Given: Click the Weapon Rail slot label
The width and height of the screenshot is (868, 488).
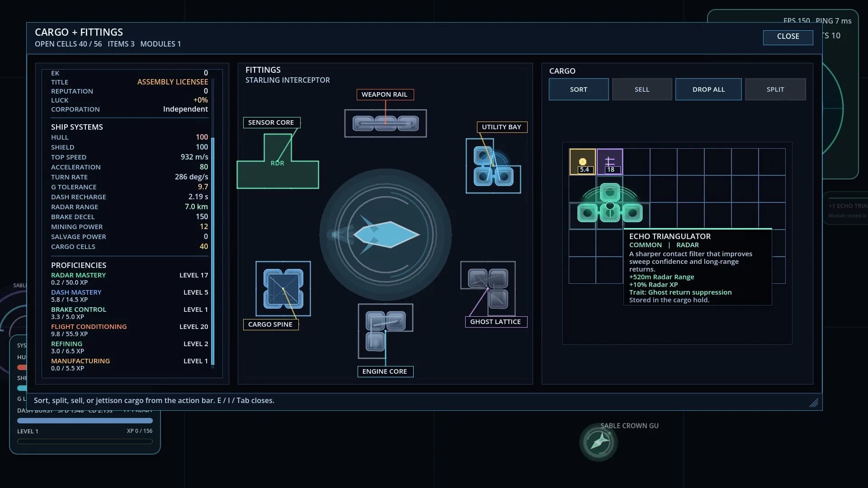Looking at the screenshot, I should point(385,94).
